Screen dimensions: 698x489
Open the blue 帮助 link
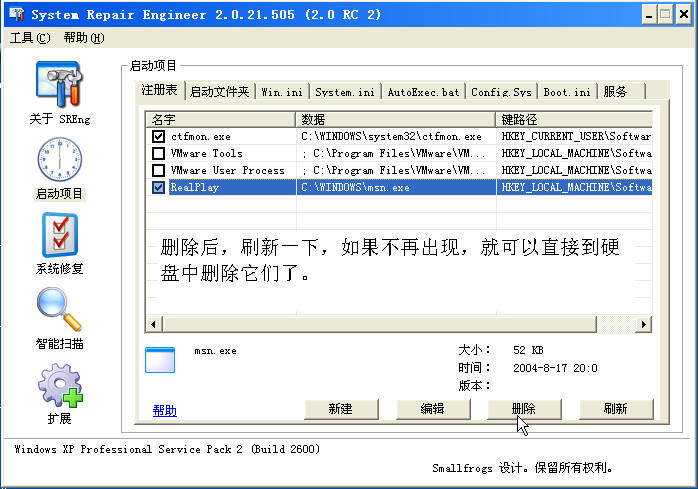tap(165, 410)
